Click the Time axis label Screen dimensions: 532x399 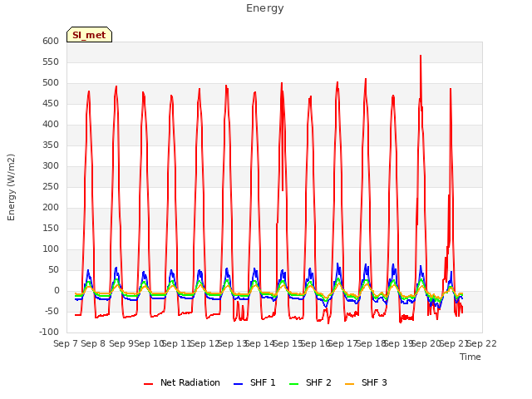pos(470,357)
